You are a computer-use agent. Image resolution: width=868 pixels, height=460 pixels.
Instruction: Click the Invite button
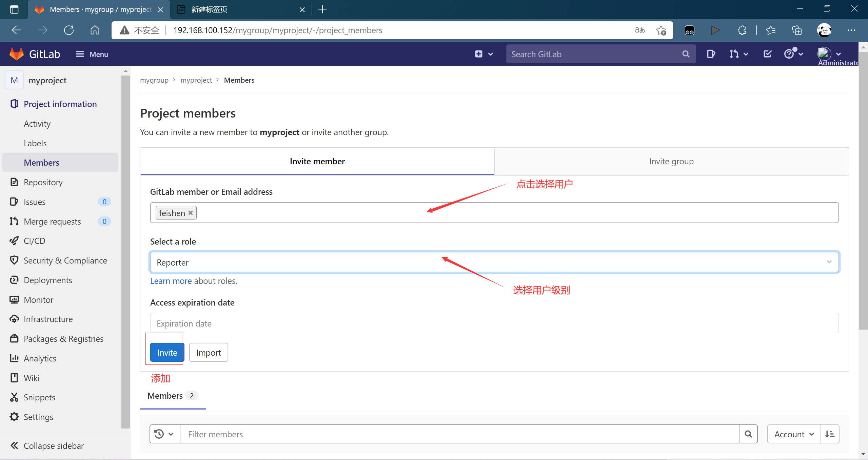[x=166, y=352]
